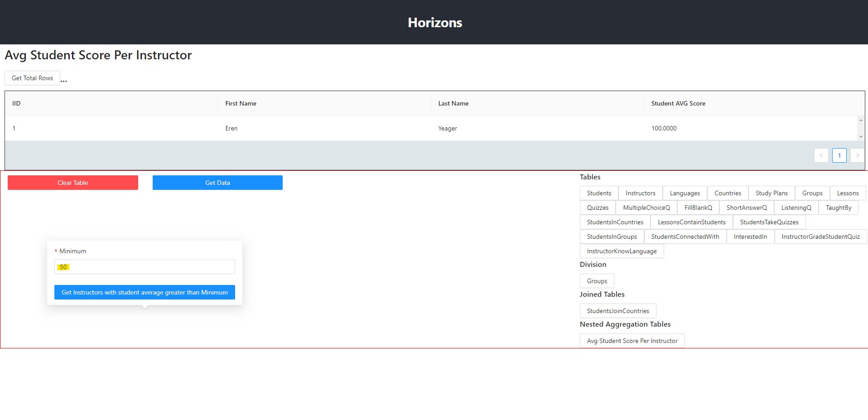Click the previous page arrow in pagination
This screenshot has width=868, height=420.
click(821, 155)
